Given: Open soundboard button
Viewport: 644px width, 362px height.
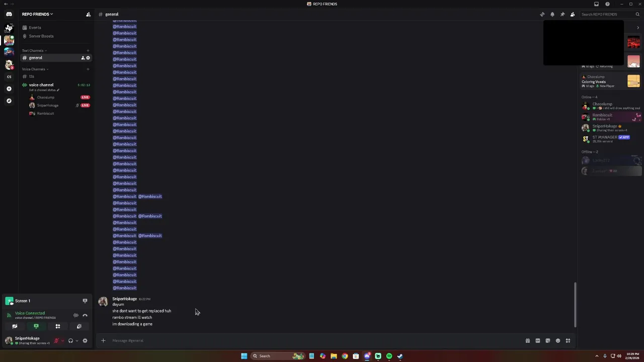Looking at the screenshot, I should 79,326.
